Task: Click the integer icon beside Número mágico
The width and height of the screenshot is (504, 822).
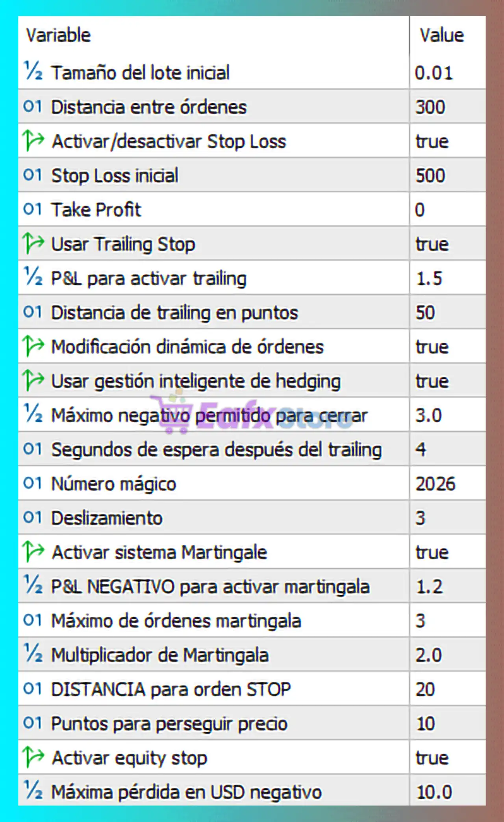Action: (32, 483)
